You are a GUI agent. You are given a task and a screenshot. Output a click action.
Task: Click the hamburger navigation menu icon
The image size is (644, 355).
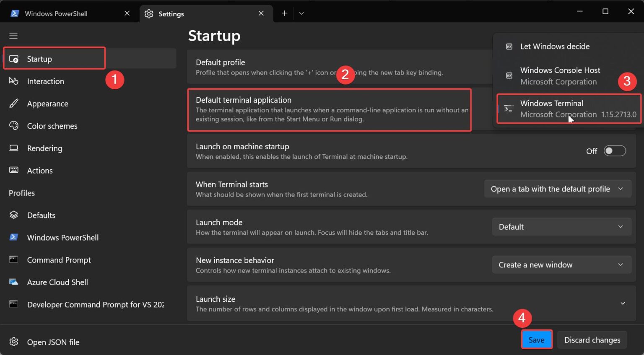point(13,36)
